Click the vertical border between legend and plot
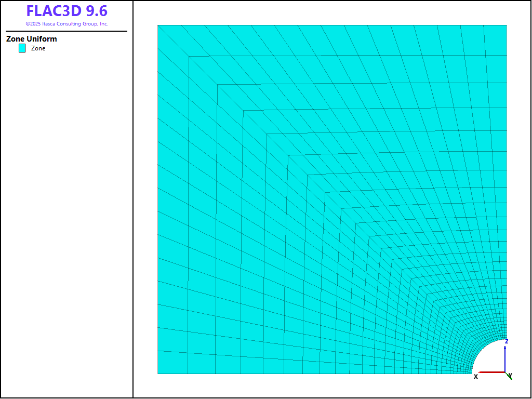This screenshot has width=532, height=399. tap(133, 208)
